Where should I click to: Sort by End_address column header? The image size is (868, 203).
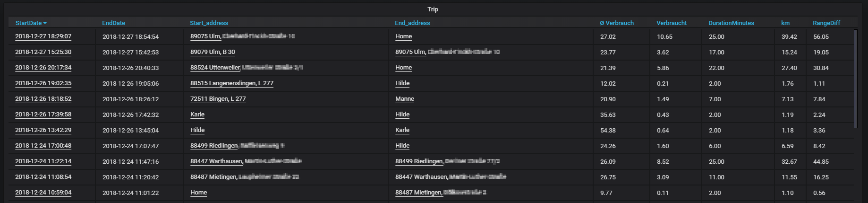(x=412, y=23)
